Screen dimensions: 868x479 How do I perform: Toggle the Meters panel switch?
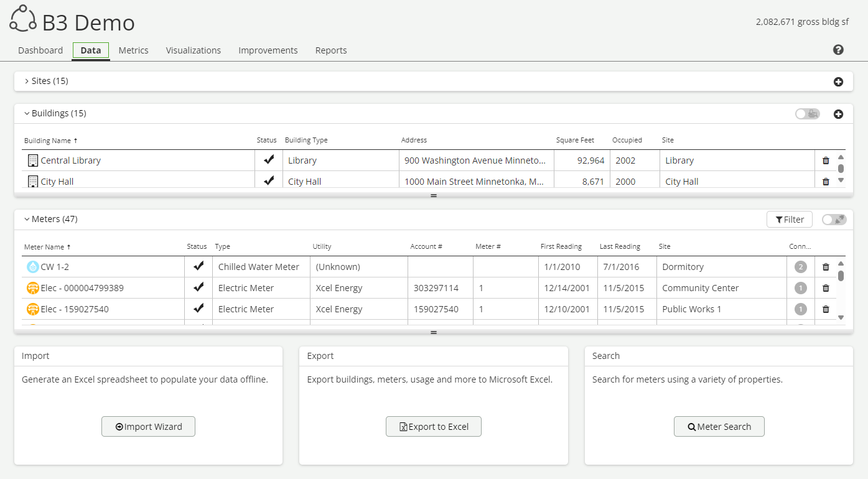[834, 220]
